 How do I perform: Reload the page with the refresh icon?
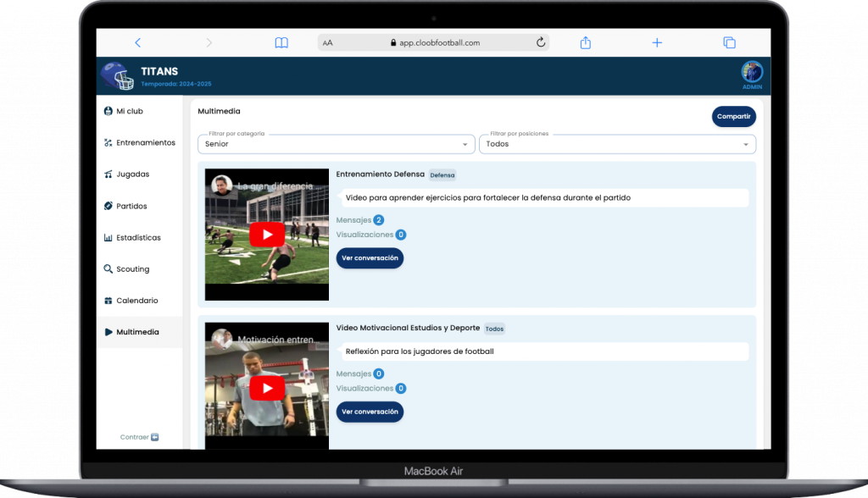coord(540,42)
